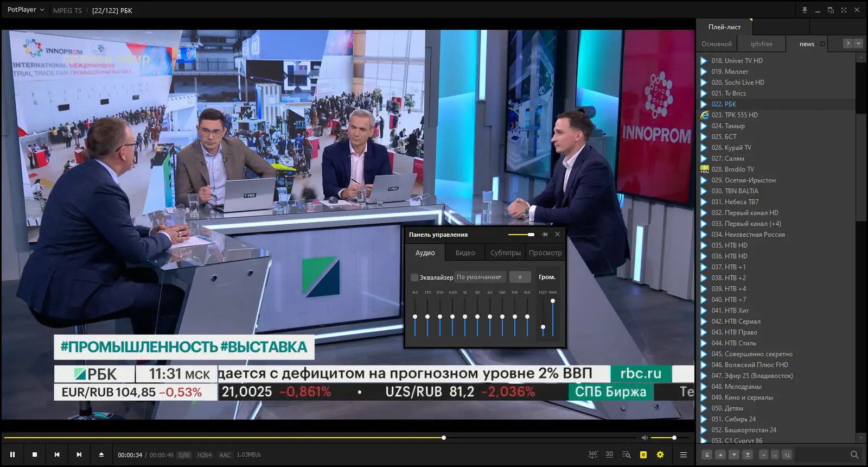The image size is (868, 467).
Task: Adjust the WAV volume slider
Action: 553,318
